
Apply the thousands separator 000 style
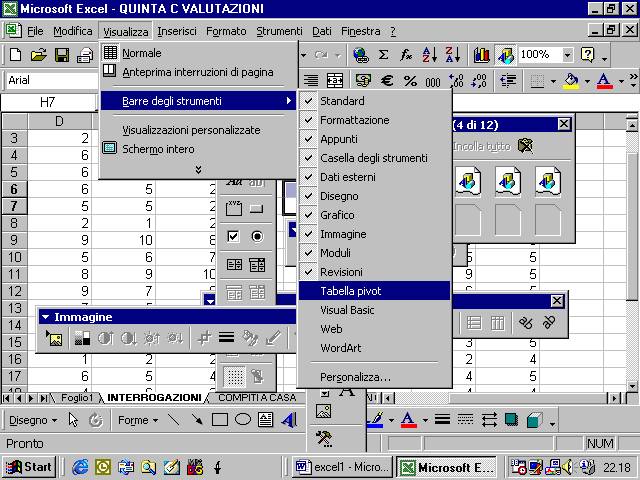(433, 81)
